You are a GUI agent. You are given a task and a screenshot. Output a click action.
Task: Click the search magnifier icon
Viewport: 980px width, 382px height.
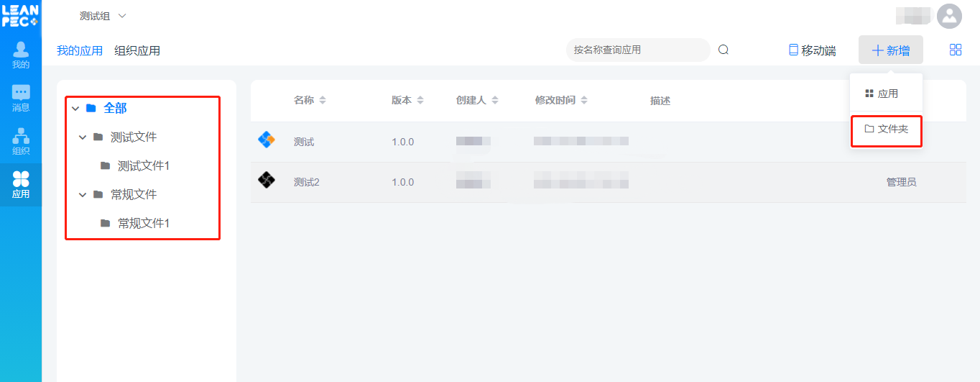[x=724, y=50]
